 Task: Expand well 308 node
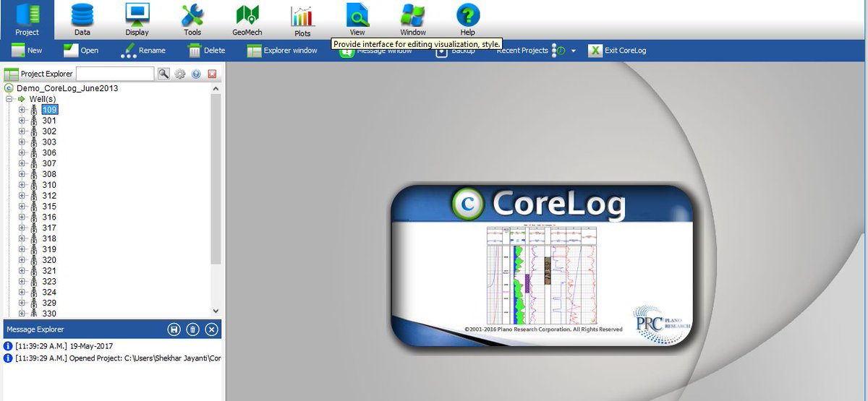click(22, 174)
